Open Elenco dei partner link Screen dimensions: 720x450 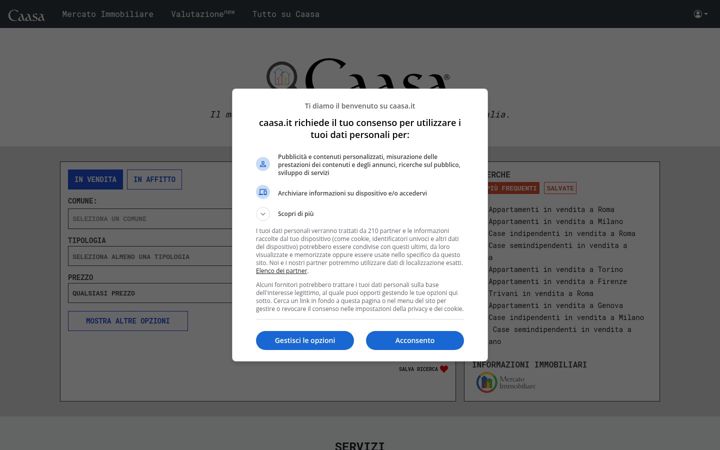281,271
